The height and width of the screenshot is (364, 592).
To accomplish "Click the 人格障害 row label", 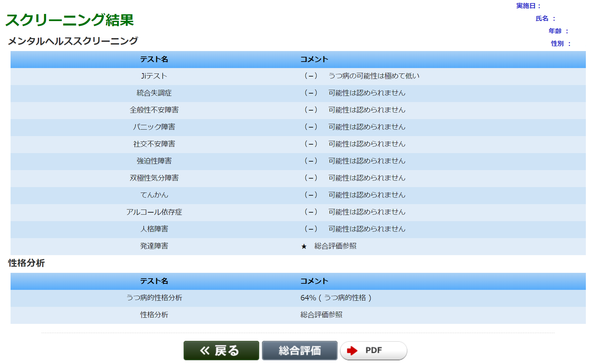I will [x=154, y=229].
